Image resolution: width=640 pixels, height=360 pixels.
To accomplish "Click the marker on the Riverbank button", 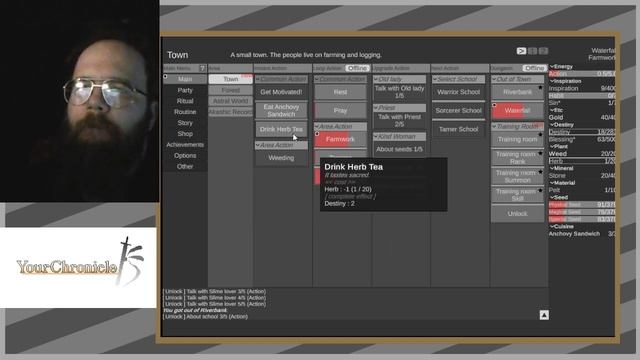I will (540, 87).
